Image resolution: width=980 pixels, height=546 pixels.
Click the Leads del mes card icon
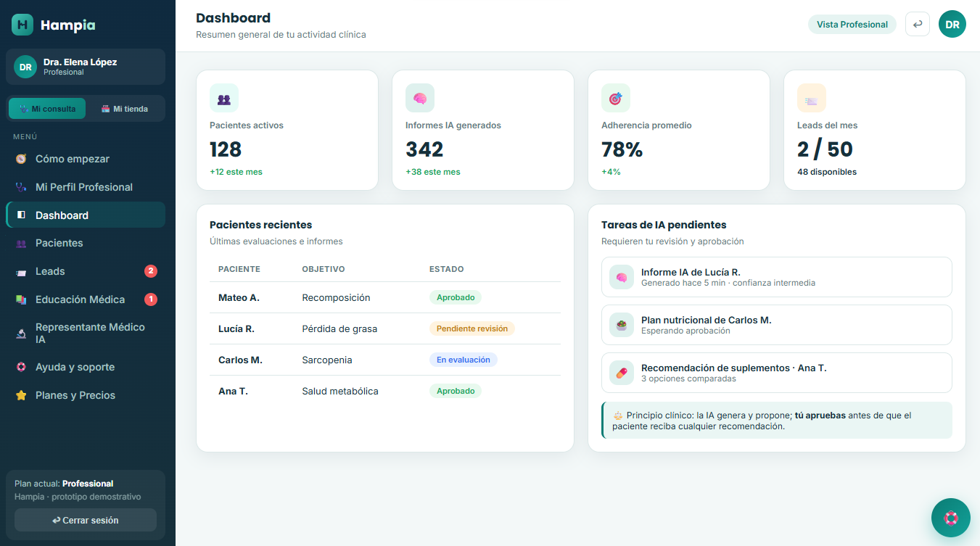tap(812, 98)
